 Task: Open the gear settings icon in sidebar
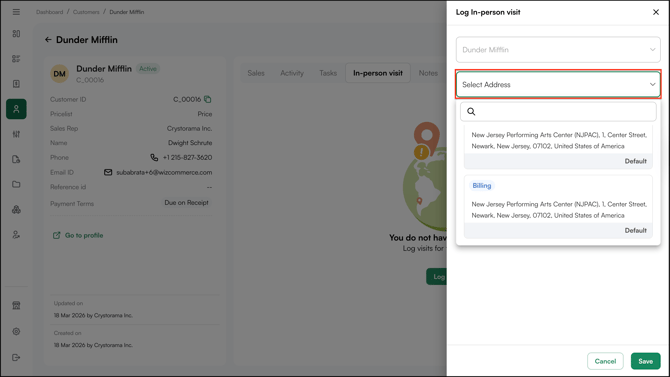point(16,331)
